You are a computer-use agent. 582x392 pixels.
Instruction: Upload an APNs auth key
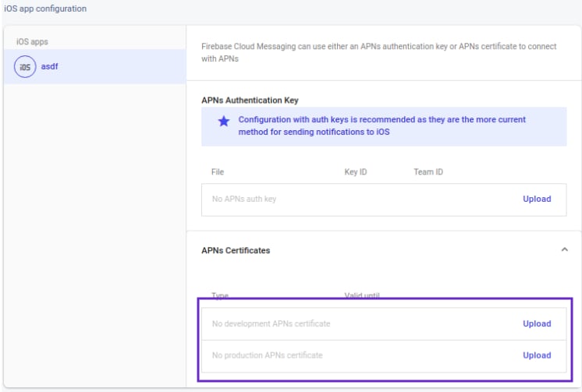(537, 200)
